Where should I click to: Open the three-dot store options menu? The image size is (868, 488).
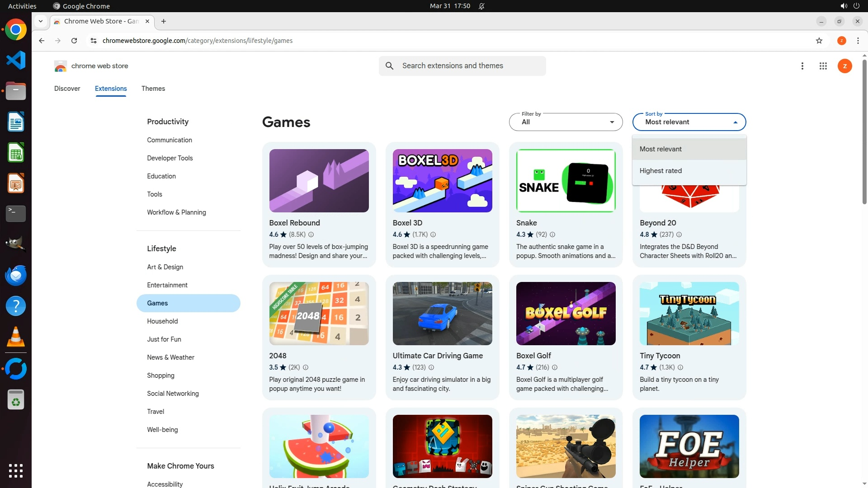[x=802, y=66]
